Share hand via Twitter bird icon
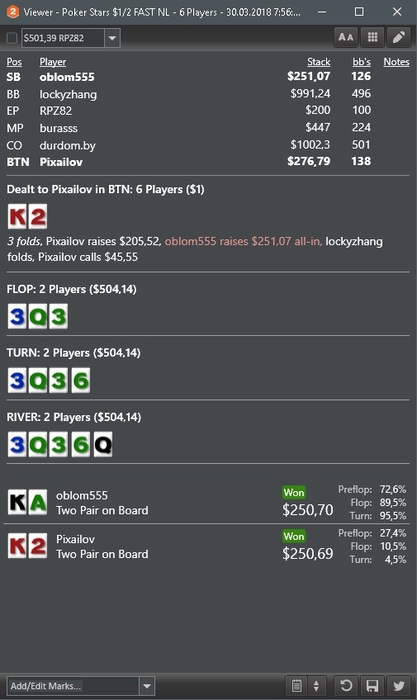417x700 pixels. (399, 685)
